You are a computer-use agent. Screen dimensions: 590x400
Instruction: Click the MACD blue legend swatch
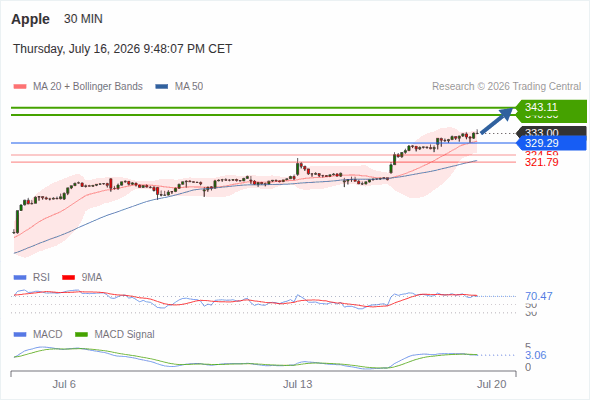pyautogui.click(x=20, y=334)
